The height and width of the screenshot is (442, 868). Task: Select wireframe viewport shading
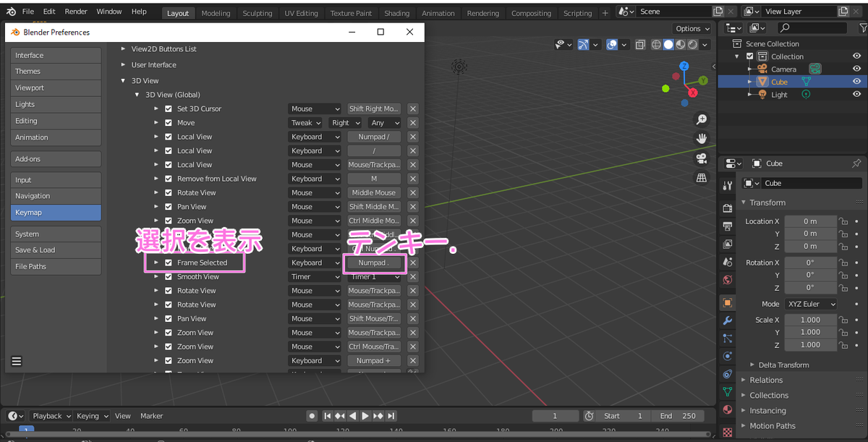[656, 45]
